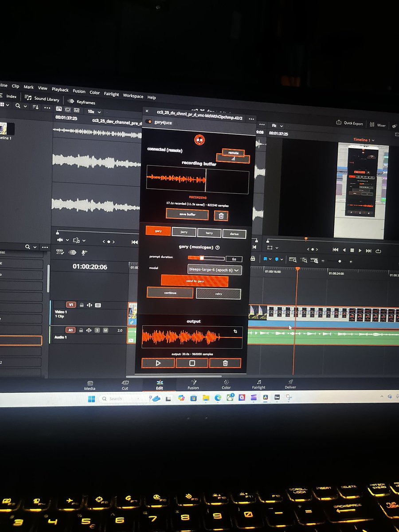399x532 pixels.
Task: Switch to the Edit page
Action: point(160,385)
